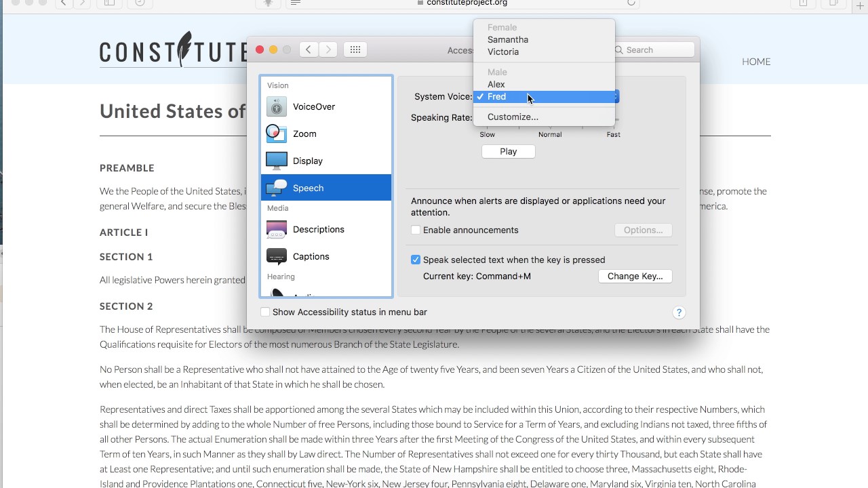This screenshot has height=488, width=868.
Task: Click the SECTION 1 heading
Action: point(126,257)
